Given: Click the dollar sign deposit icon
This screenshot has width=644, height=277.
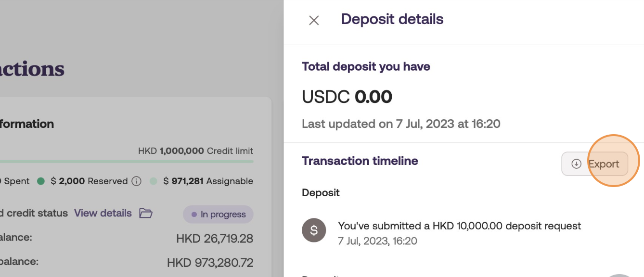Looking at the screenshot, I should pyautogui.click(x=314, y=230).
